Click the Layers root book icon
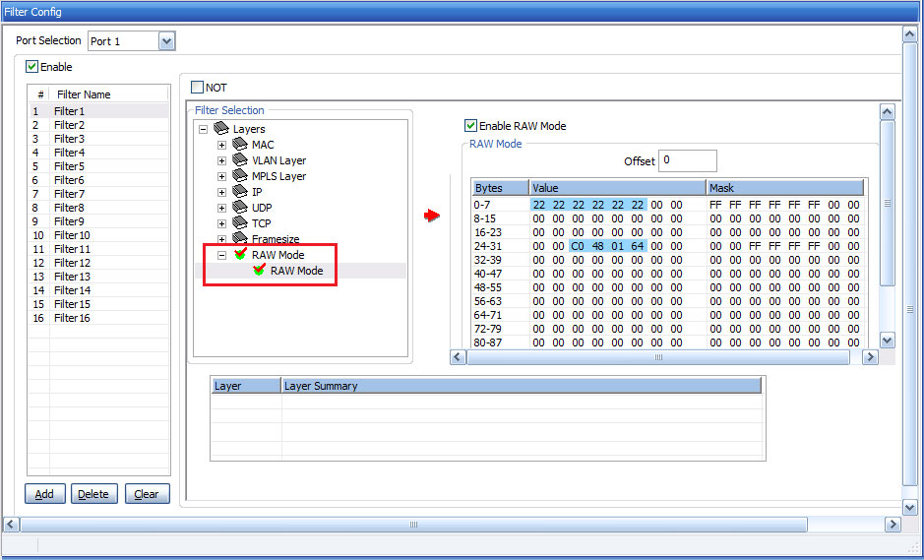 click(x=221, y=129)
